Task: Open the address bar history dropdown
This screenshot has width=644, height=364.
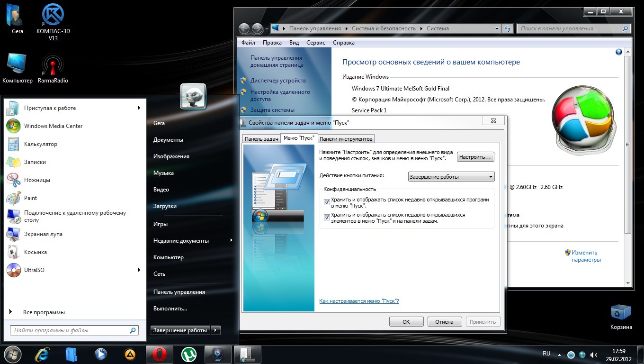Action: [497, 28]
